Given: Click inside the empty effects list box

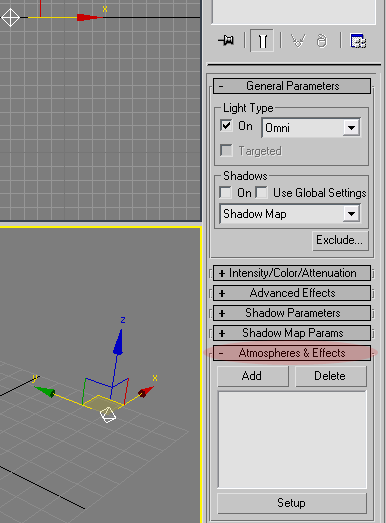Looking at the screenshot, I should click(292, 440).
